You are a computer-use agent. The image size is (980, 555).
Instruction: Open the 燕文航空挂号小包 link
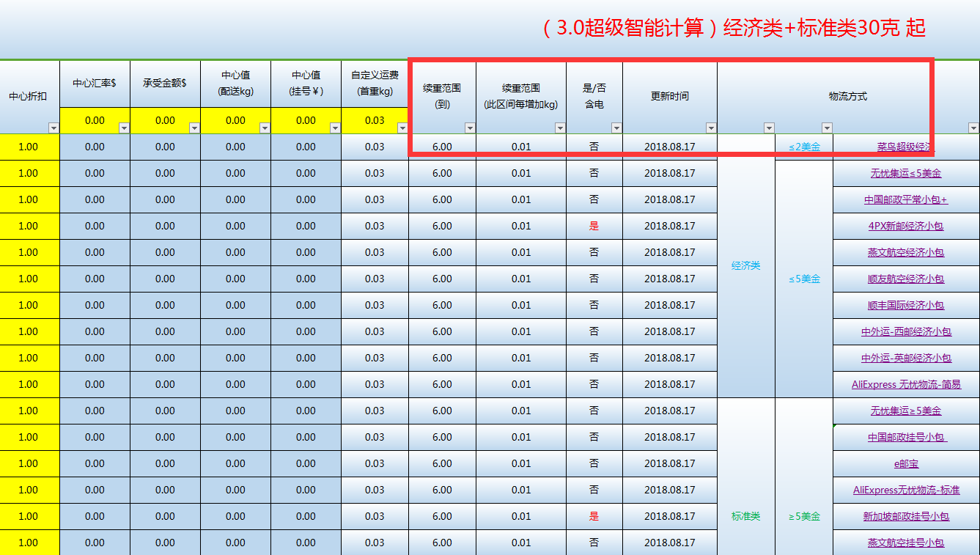[x=906, y=543]
